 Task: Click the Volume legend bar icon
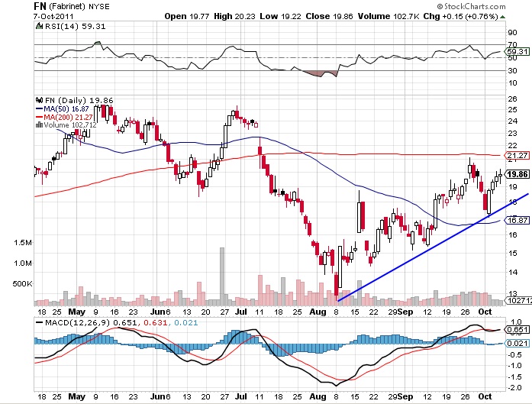[x=40, y=125]
